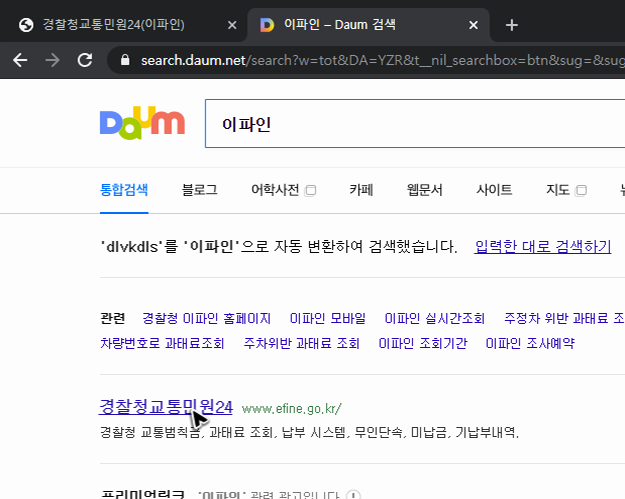625x499 pixels.
Task: Click the new-window icon beside 어학사전
Action: coord(310,191)
